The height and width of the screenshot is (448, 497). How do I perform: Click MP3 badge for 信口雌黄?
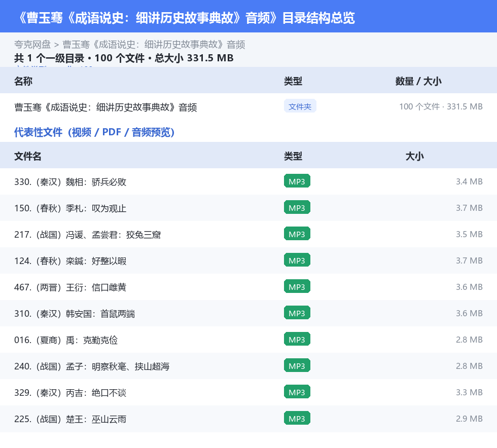[x=297, y=286]
